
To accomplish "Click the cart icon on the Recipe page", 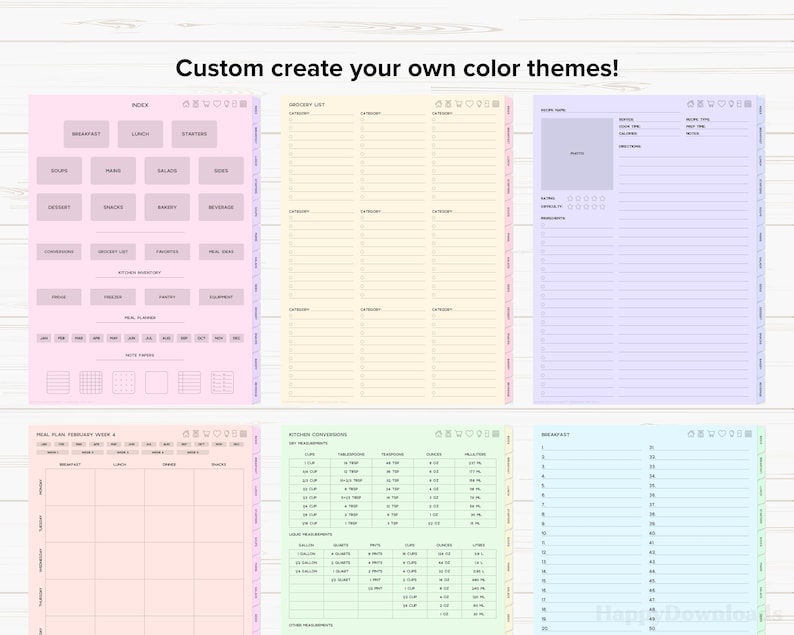I will point(711,104).
